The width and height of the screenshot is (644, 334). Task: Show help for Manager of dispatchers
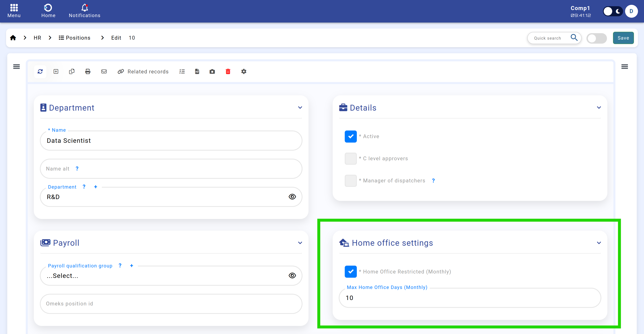pyautogui.click(x=433, y=181)
